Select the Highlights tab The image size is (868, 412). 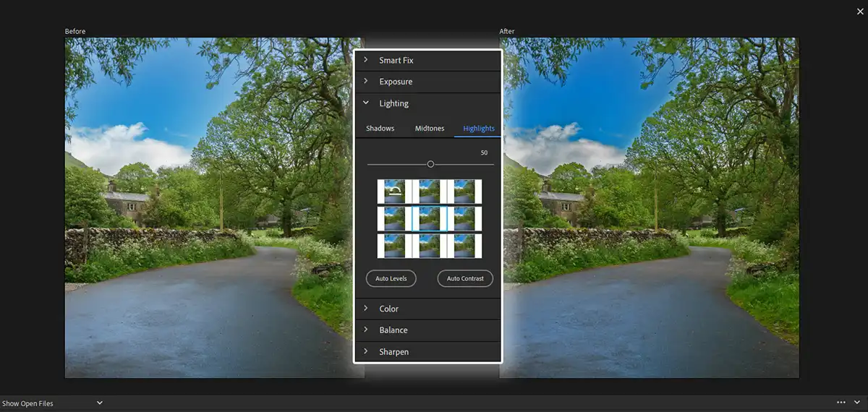click(x=479, y=129)
